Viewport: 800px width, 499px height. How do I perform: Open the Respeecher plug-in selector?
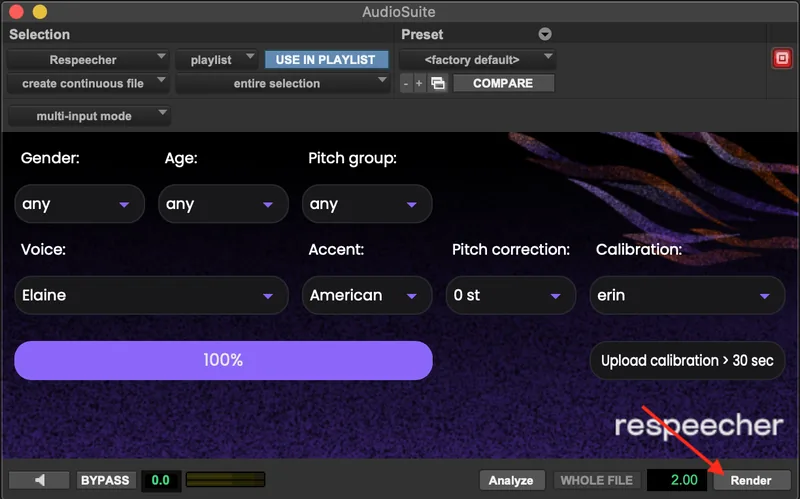click(x=87, y=60)
